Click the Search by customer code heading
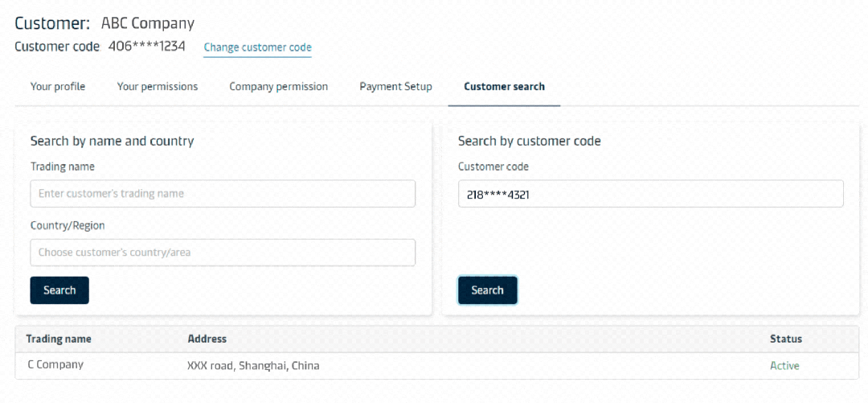This screenshot has width=868, height=403. [529, 141]
